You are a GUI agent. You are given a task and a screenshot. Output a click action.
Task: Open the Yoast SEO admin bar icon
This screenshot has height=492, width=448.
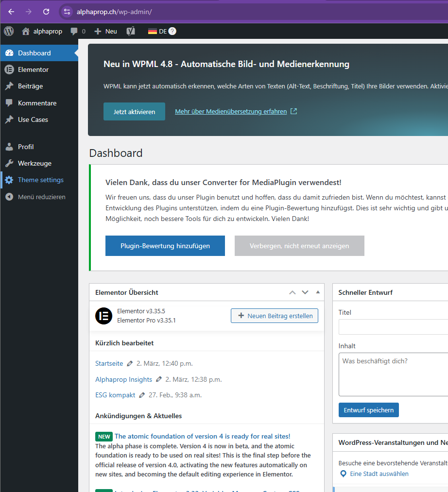[x=130, y=31]
